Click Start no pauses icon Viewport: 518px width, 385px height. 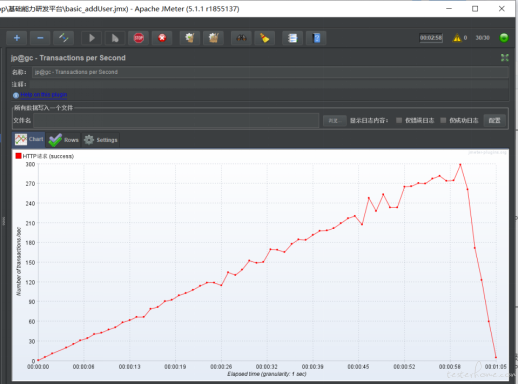pyautogui.click(x=115, y=38)
